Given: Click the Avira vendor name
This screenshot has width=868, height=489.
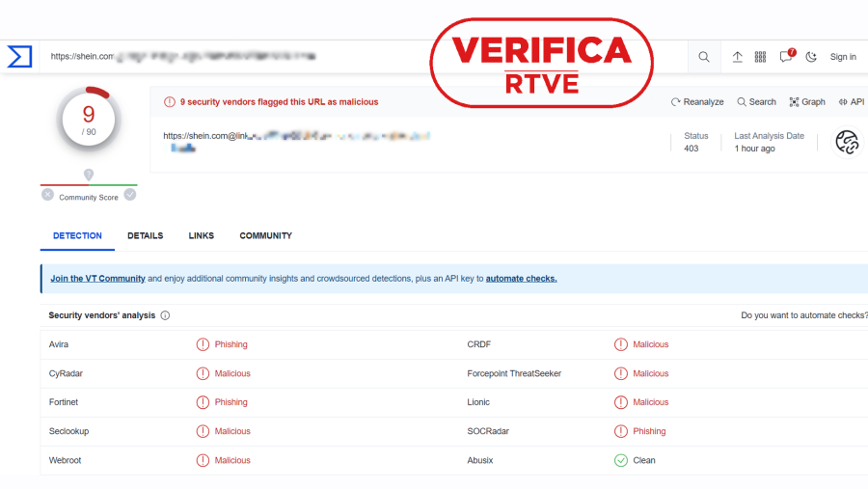Looking at the screenshot, I should pyautogui.click(x=59, y=344).
